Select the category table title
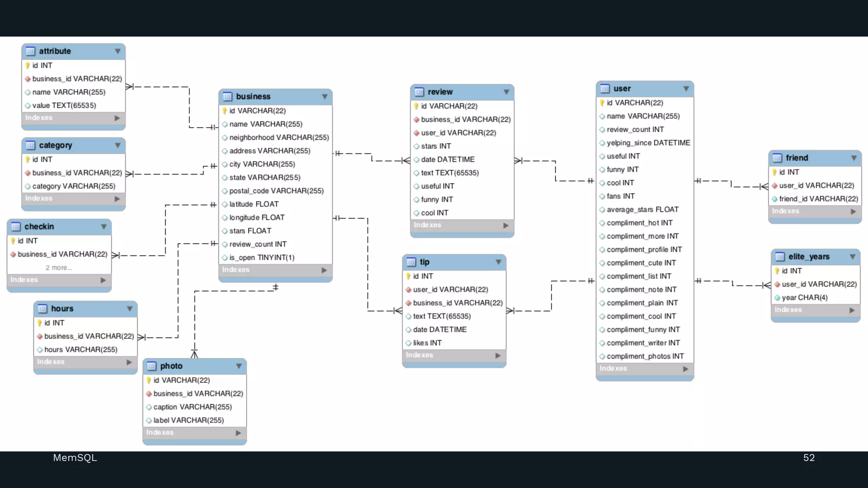The height and width of the screenshot is (488, 868). tap(56, 145)
